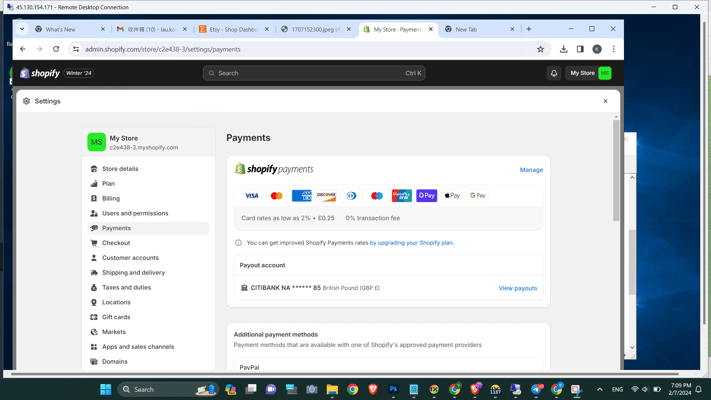Screen dimensions: 711x400
Task: Toggle the Chrome side panel
Action: tap(580, 49)
